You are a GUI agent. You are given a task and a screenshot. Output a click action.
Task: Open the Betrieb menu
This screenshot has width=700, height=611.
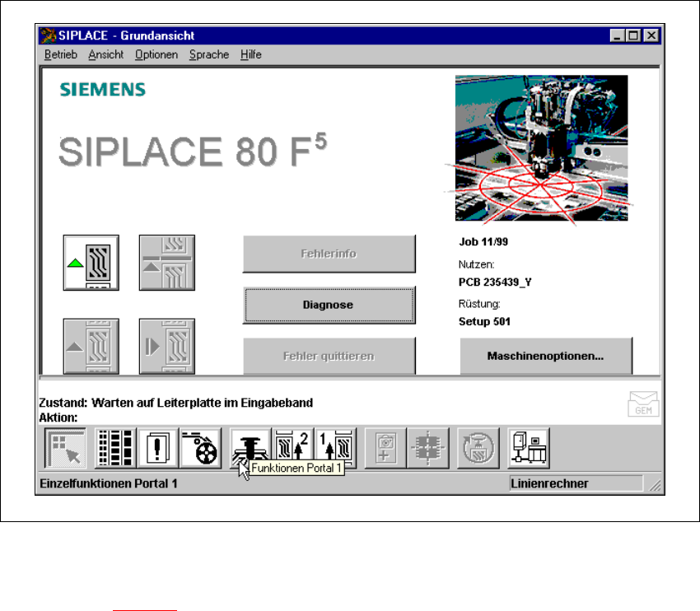(61, 54)
